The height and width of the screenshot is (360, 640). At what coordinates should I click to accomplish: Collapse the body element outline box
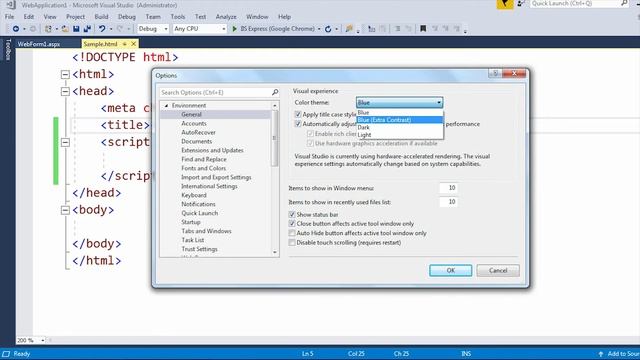[x=65, y=210]
